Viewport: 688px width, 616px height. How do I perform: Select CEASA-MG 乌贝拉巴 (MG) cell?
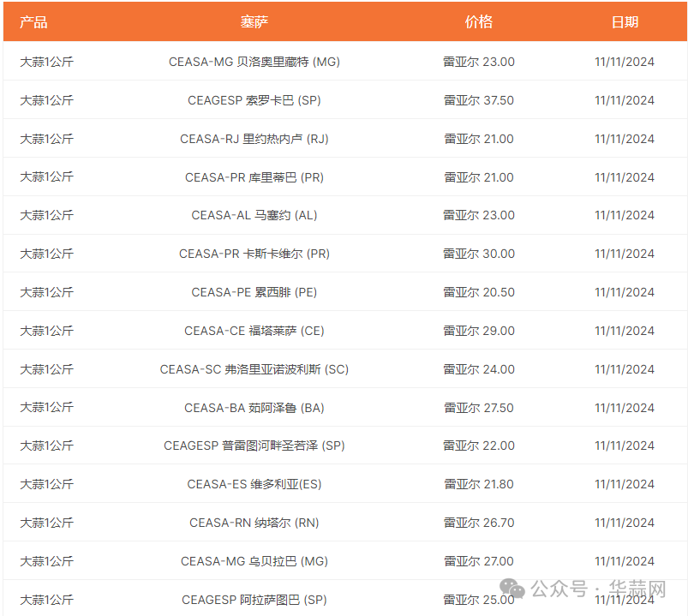[x=254, y=562]
